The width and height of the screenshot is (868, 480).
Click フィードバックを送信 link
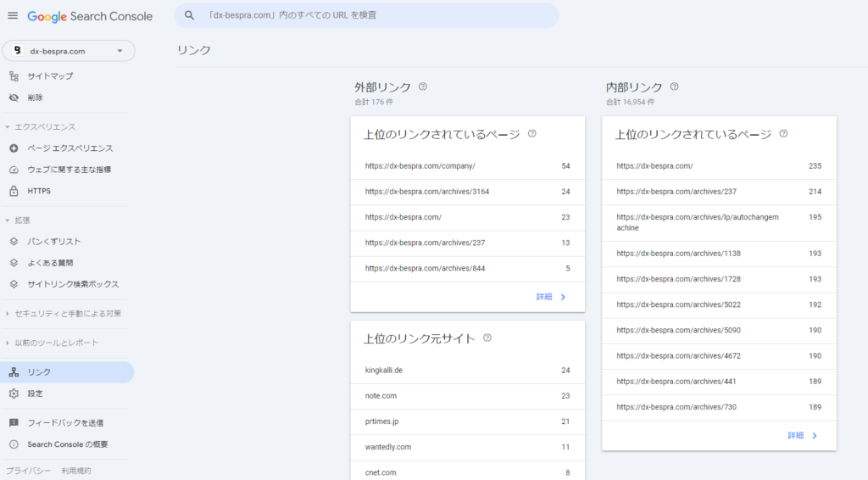[65, 423]
